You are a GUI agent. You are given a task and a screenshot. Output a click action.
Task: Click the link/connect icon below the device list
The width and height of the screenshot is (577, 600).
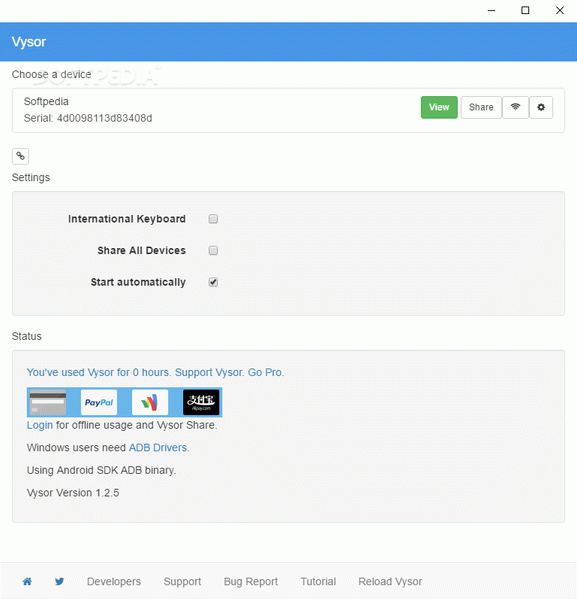point(20,156)
